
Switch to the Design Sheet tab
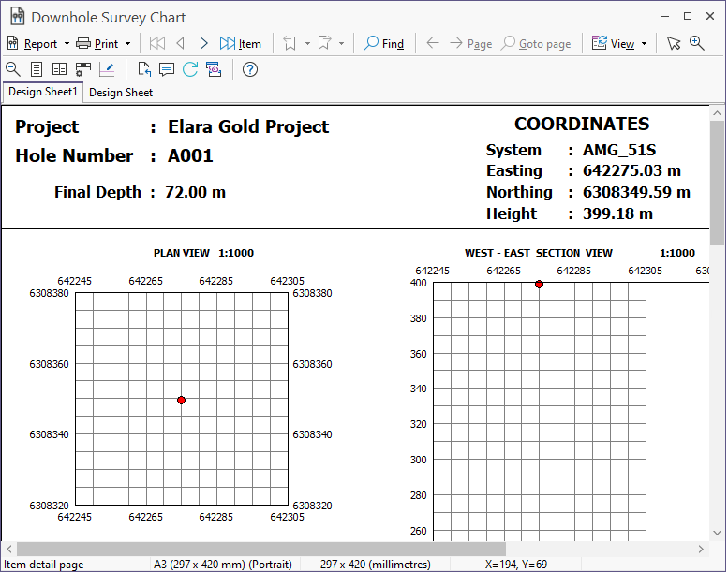(121, 93)
